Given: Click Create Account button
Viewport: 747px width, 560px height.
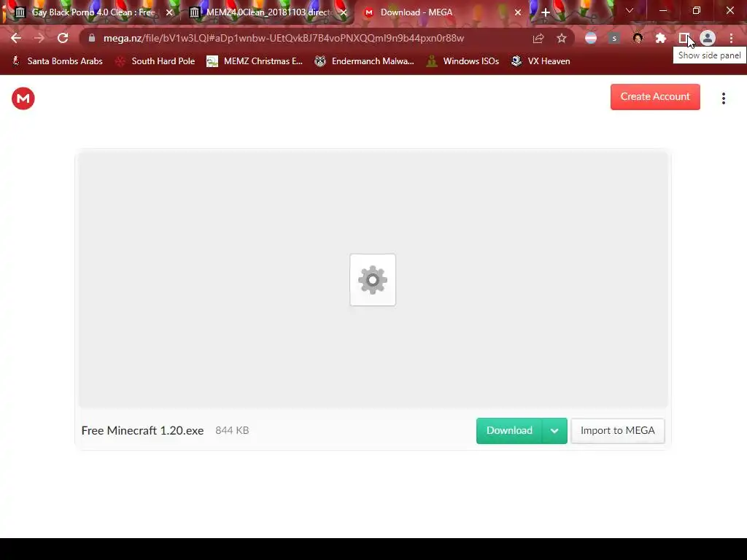Looking at the screenshot, I should point(655,97).
